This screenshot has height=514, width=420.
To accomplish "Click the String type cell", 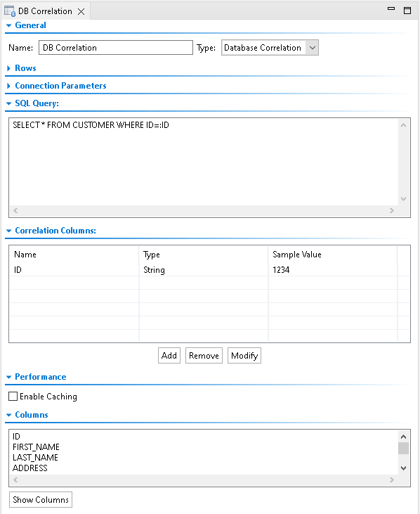I will 204,270.
